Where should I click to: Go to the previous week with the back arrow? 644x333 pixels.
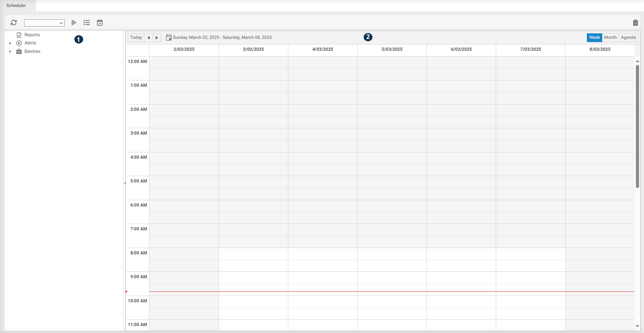(x=149, y=37)
